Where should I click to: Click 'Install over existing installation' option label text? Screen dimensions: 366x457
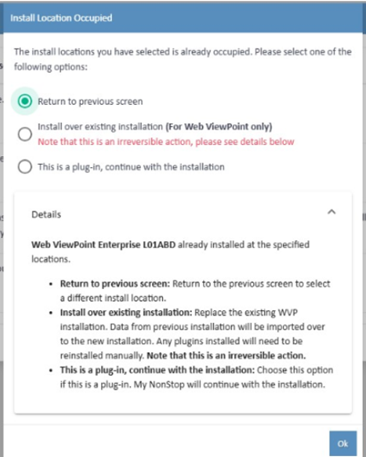100,127
